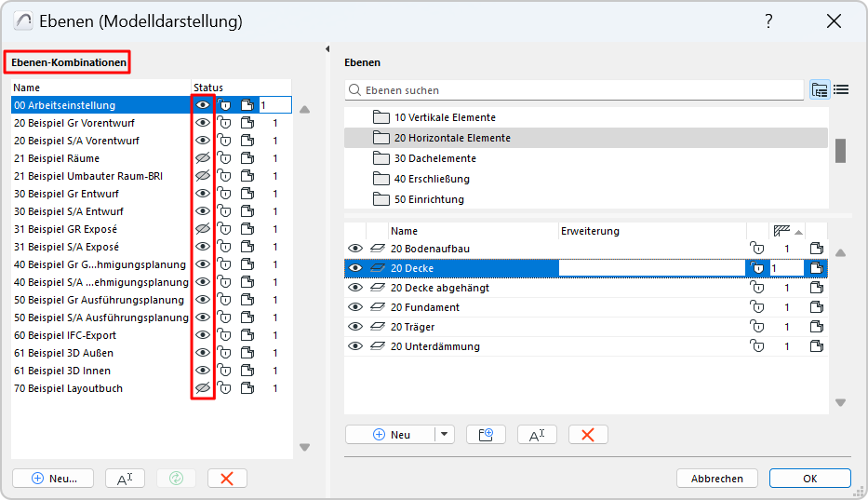Delete the selected layer combination
The width and height of the screenshot is (868, 500).
(227, 479)
